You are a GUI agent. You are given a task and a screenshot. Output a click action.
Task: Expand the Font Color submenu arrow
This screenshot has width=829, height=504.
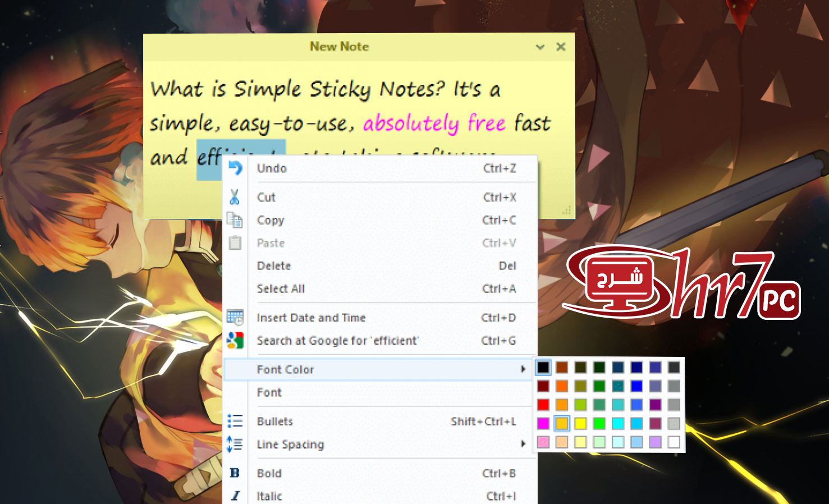[x=523, y=369]
